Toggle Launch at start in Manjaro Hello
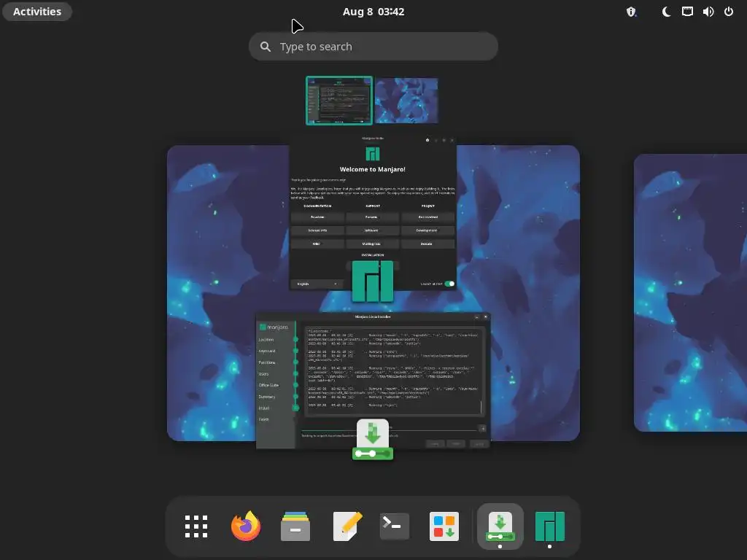The image size is (747, 560). [449, 284]
